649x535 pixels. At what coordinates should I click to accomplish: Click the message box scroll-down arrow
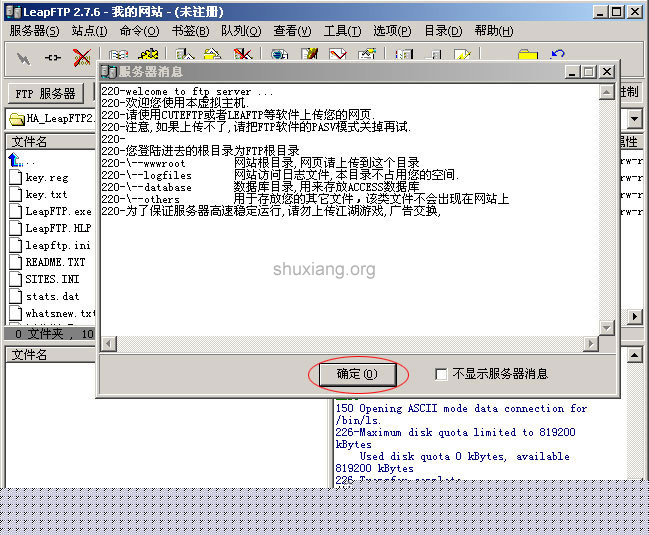click(606, 328)
